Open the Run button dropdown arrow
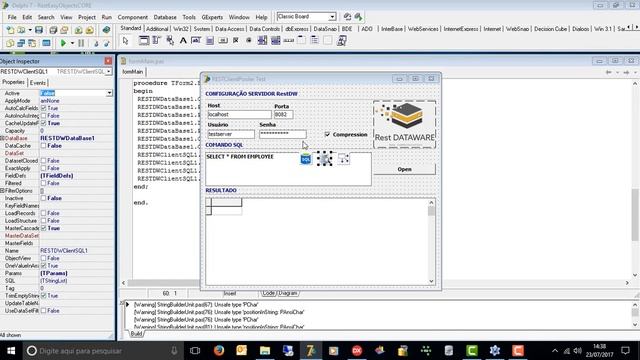 click(x=72, y=43)
